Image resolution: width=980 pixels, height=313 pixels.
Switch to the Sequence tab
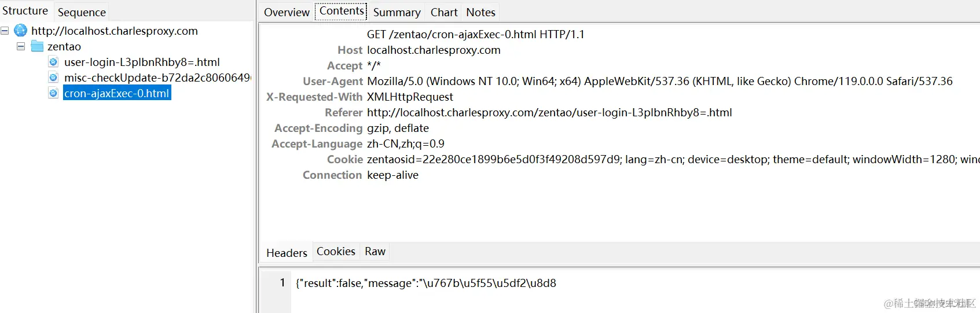82,12
